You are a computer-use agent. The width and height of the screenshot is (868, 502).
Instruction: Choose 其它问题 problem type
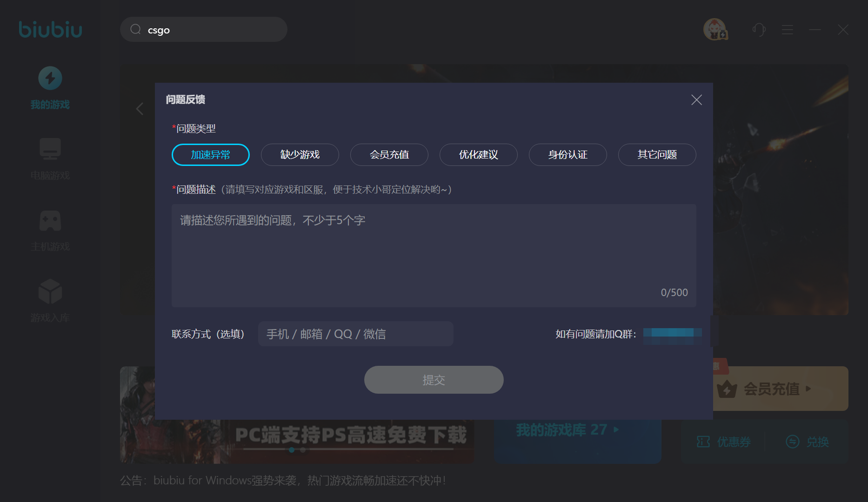pyautogui.click(x=657, y=155)
